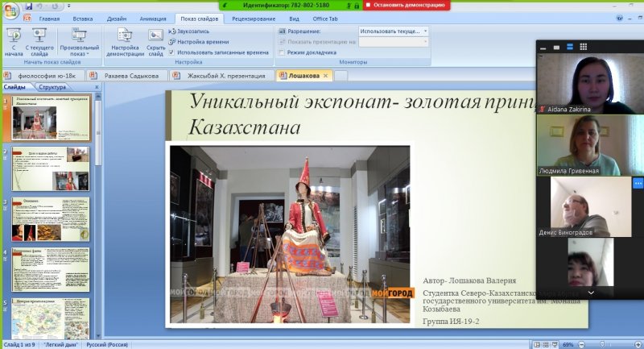Screen dimensions: 644x349
Task: Toggle 'Режим докладчика' checkbox
Action: pos(282,52)
